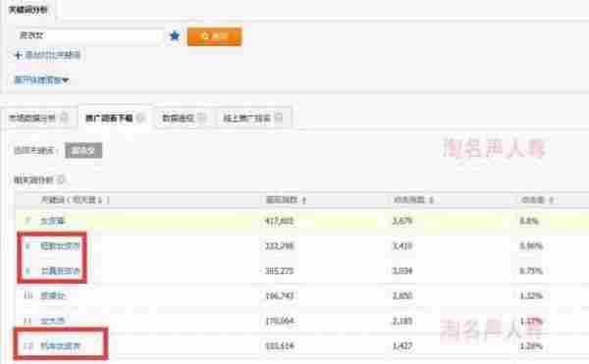Open the keyword link in row 12

coord(61,345)
